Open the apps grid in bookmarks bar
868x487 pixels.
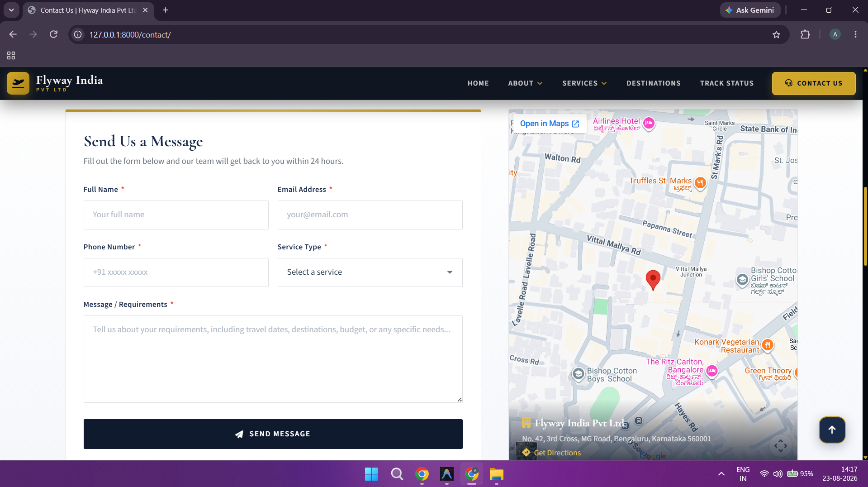coord(11,55)
